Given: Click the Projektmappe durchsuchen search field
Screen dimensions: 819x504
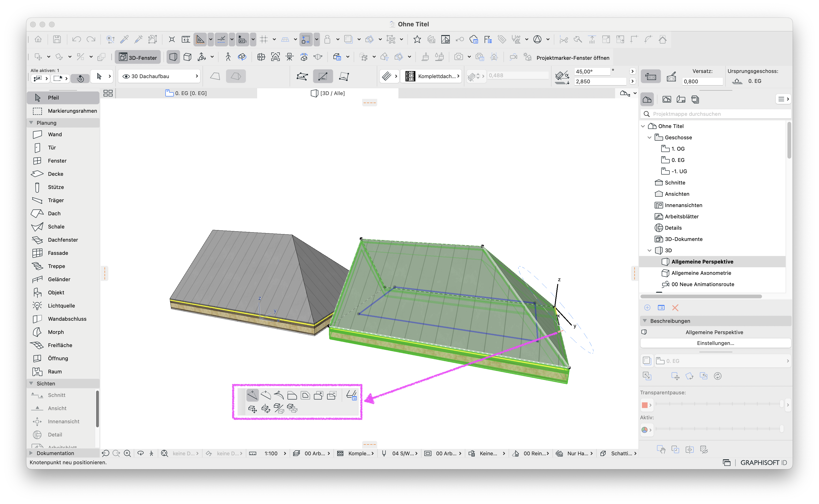Looking at the screenshot, I should pos(716,114).
